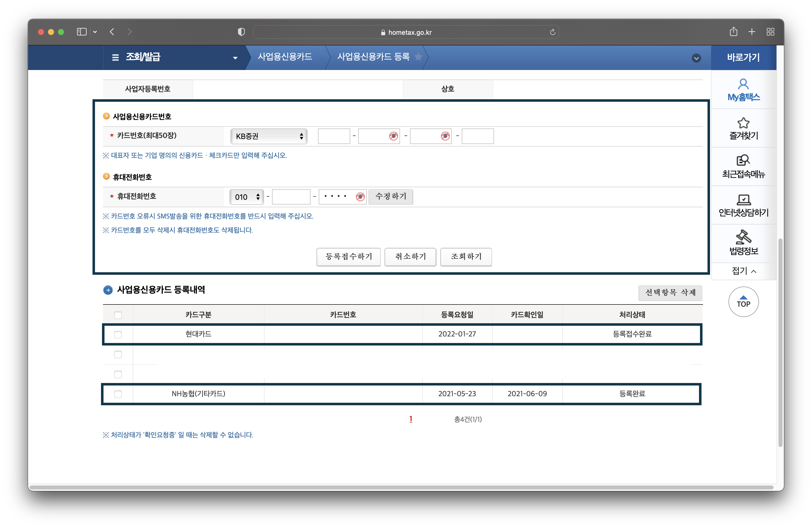Click the 선택항목 삭제 button

pos(670,293)
